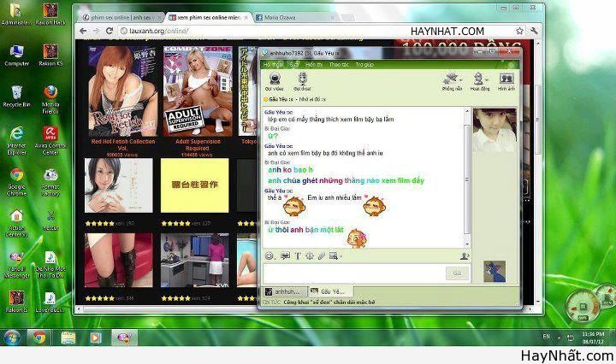616x364 pixels.
Task: Click your own Tom cat avatar
Action: pyautogui.click(x=495, y=271)
